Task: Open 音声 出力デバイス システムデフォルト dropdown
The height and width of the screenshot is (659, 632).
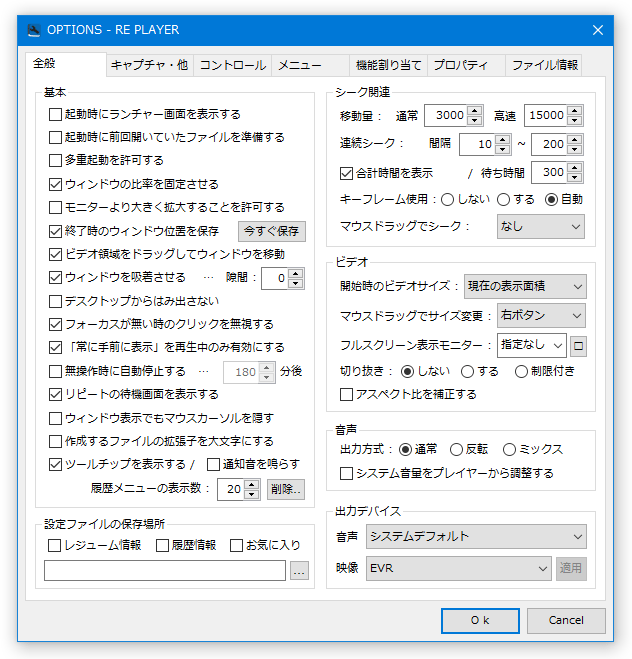Action: 476,536
